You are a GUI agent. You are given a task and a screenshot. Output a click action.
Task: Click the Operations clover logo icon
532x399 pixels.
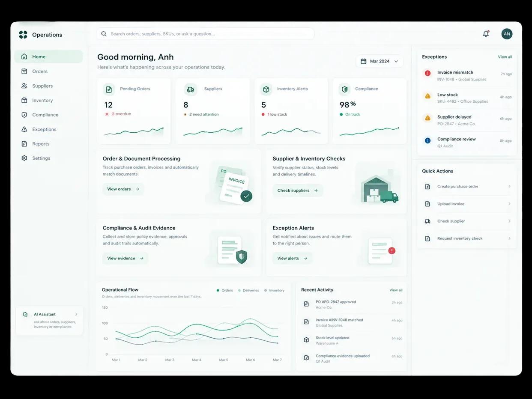pyautogui.click(x=23, y=35)
